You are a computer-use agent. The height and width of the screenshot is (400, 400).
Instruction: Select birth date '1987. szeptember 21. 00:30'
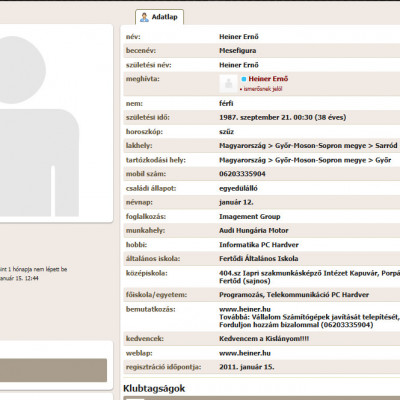(x=266, y=117)
